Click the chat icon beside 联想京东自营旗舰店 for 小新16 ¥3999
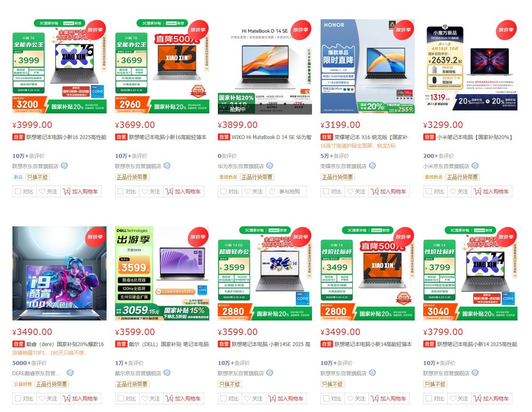This screenshot has width=532, height=412. click(64, 166)
